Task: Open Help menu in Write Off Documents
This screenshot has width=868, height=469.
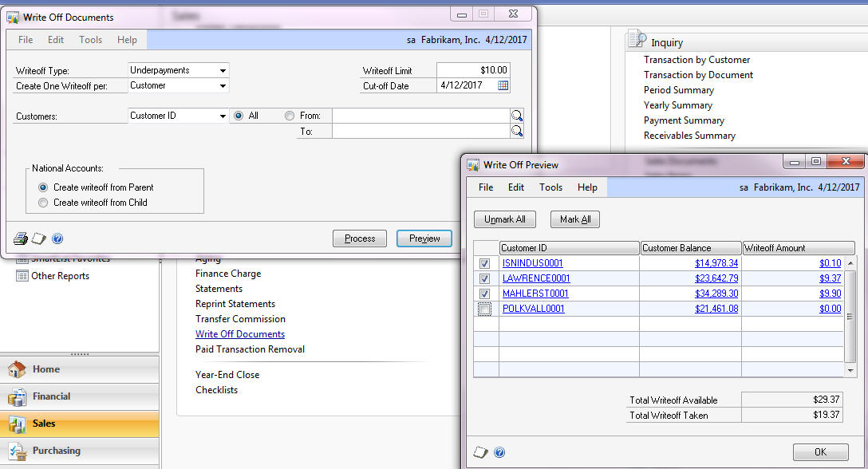Action: (127, 40)
